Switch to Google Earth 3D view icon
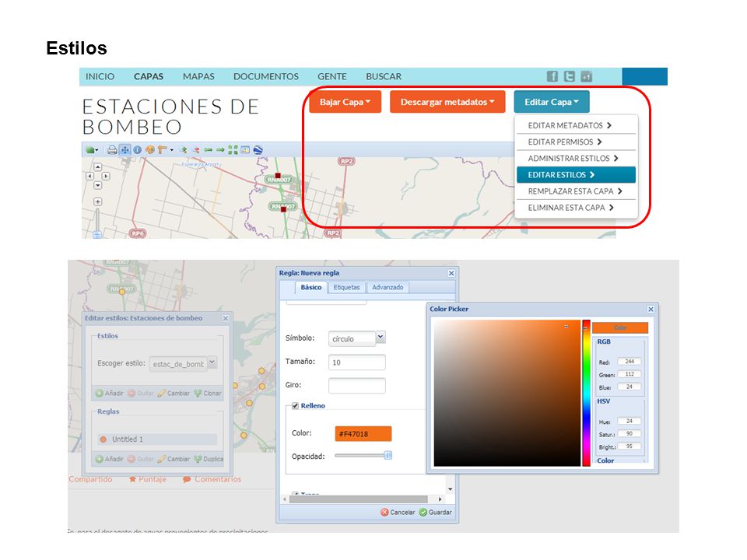The image size is (747, 560). point(258,150)
